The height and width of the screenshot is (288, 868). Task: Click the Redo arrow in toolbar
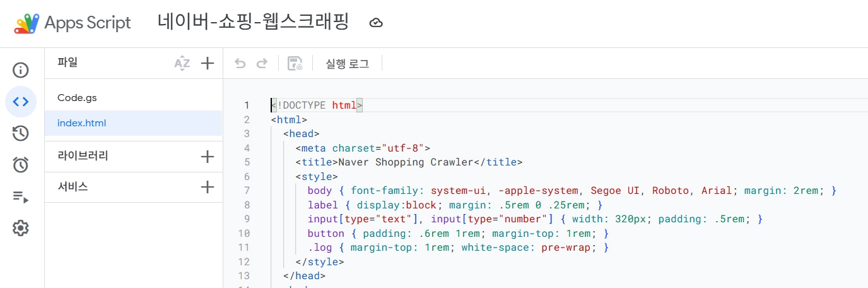click(x=262, y=63)
